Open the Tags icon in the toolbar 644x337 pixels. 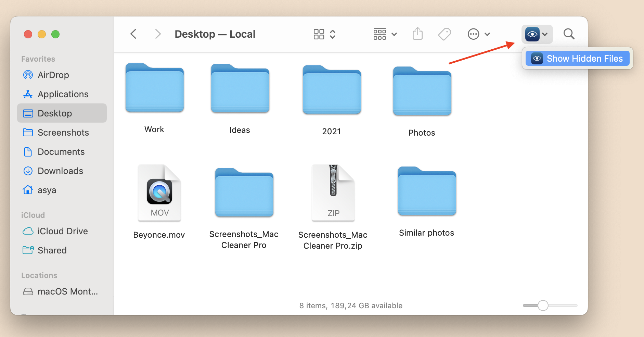click(x=444, y=34)
